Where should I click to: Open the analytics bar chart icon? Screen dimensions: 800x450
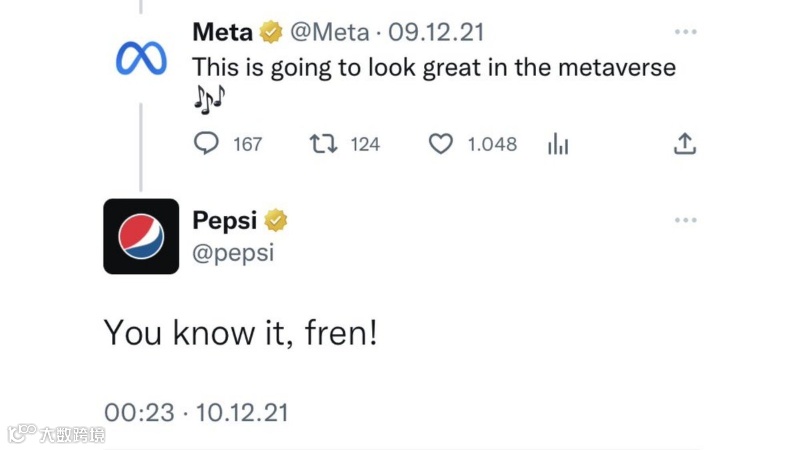558,145
